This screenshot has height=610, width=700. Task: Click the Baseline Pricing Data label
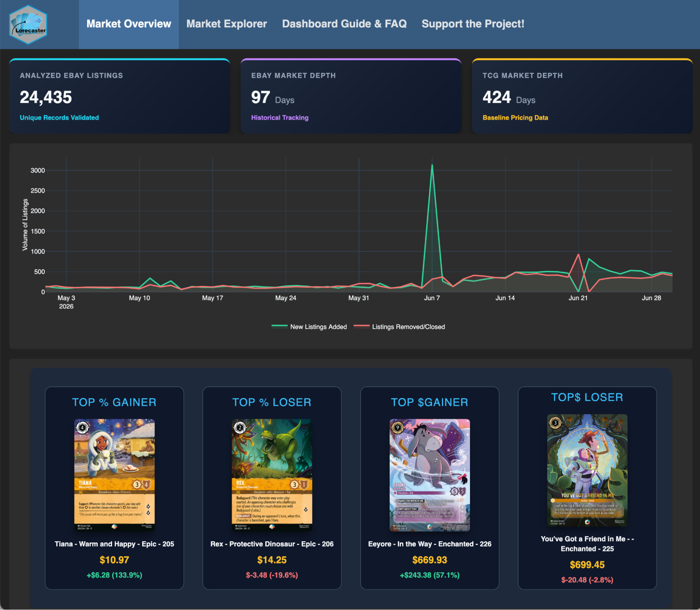[515, 118]
